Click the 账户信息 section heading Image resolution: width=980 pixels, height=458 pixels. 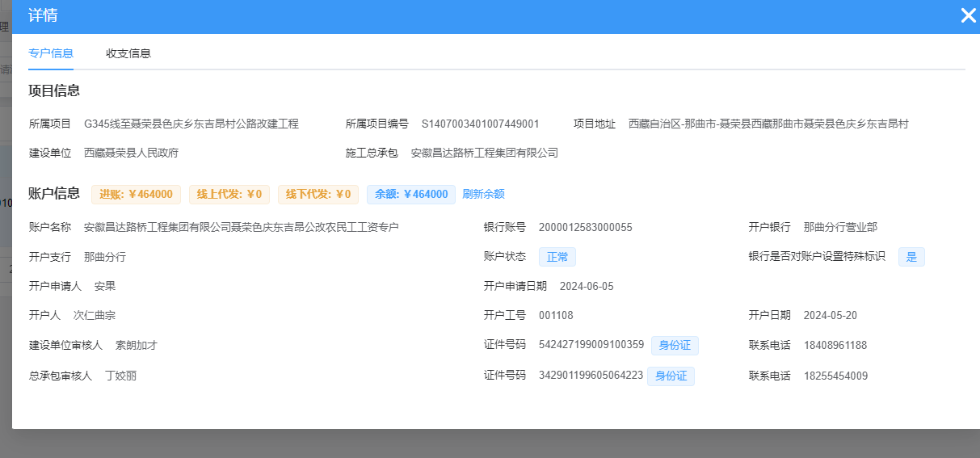click(x=54, y=193)
